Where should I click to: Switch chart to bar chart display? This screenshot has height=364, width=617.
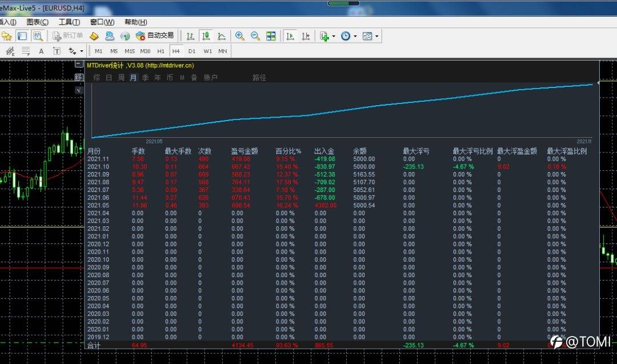click(190, 36)
